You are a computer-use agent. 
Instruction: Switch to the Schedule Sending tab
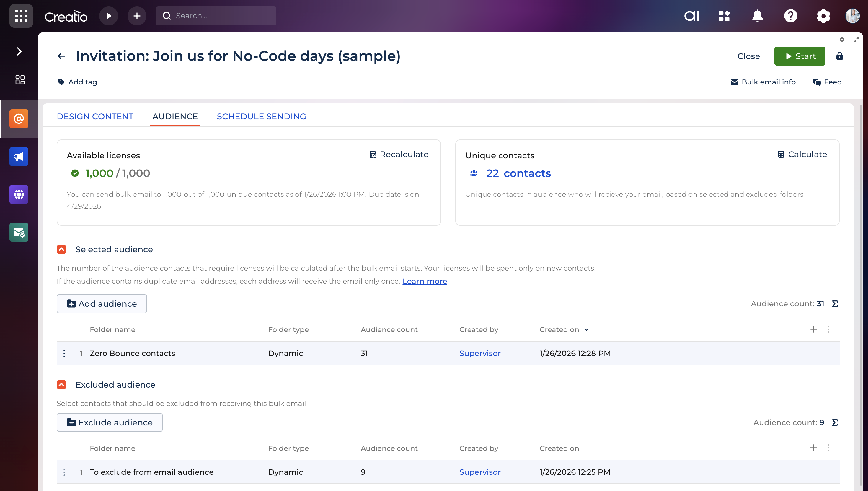[x=261, y=116]
